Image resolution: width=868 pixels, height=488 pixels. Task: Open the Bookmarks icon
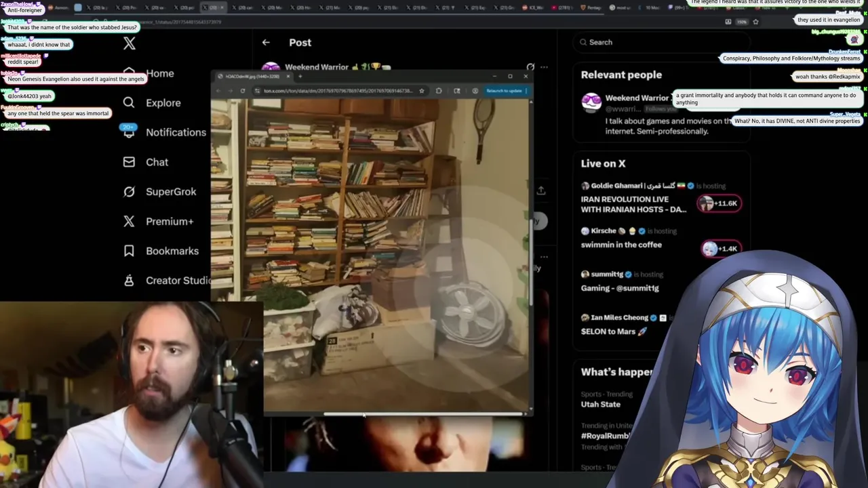[x=129, y=251]
